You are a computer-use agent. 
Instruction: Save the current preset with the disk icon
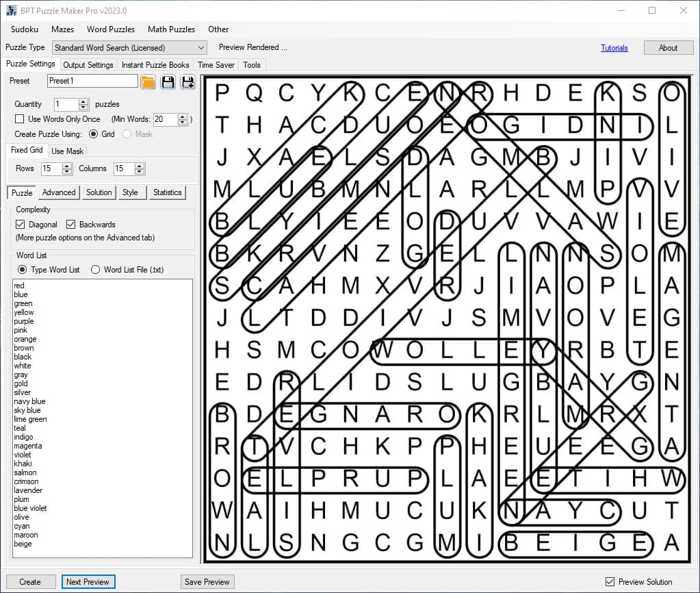tap(168, 82)
